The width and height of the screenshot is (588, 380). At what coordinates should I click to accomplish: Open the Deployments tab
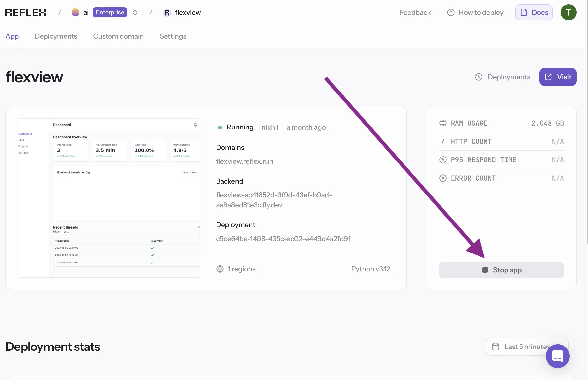(56, 36)
